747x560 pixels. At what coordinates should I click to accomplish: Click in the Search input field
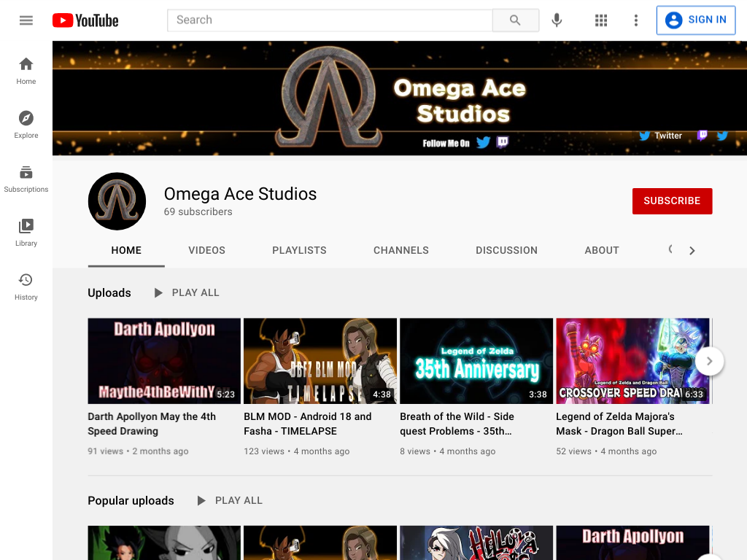click(330, 20)
